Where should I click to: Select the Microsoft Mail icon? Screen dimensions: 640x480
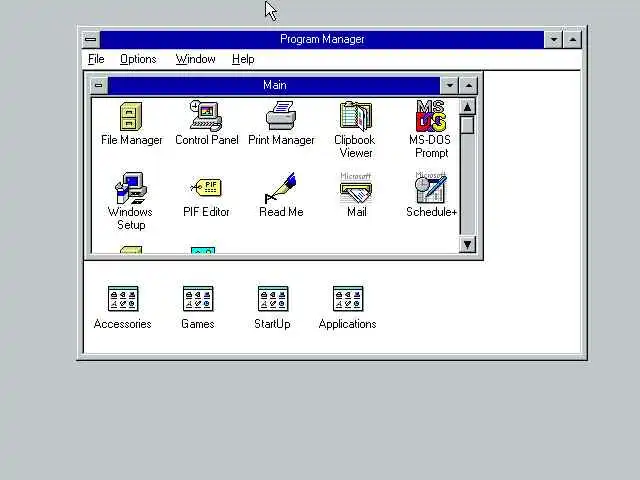pyautogui.click(x=356, y=188)
